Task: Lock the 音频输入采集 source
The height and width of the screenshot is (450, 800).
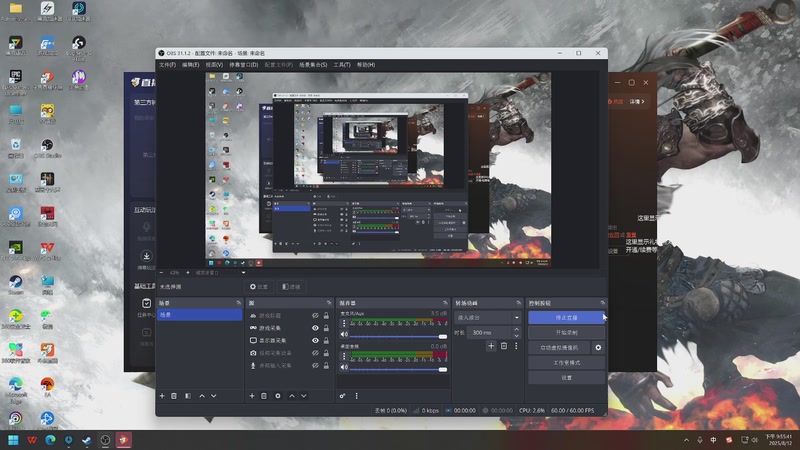Action: click(x=326, y=365)
